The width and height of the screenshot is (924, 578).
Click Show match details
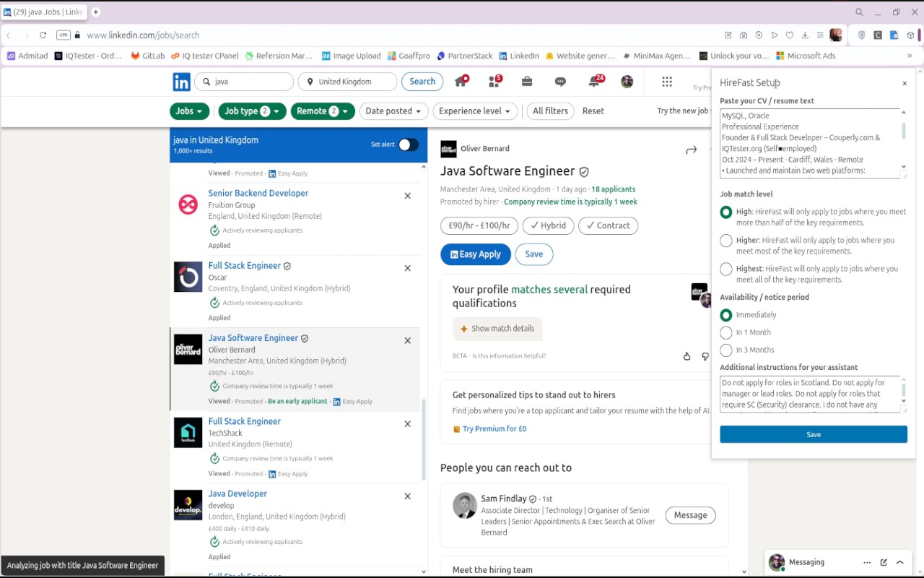point(497,329)
